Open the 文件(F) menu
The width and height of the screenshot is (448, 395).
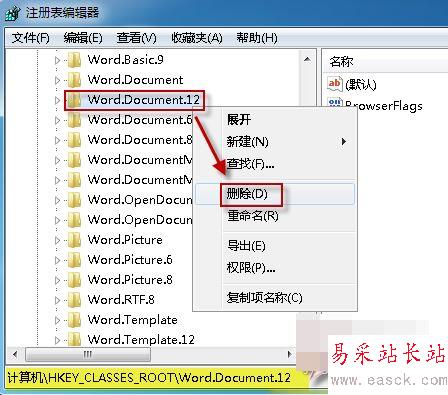pos(31,38)
